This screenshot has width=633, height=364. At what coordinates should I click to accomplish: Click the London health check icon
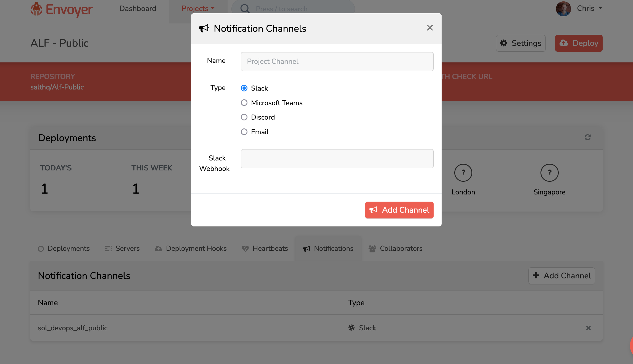[x=463, y=173]
